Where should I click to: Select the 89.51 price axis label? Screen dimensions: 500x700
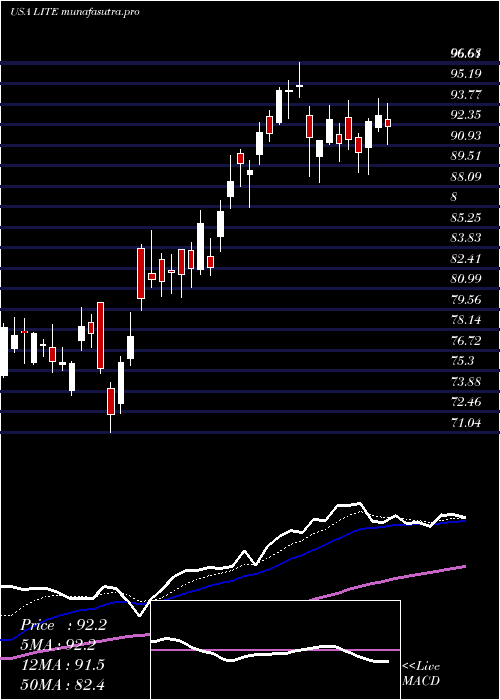[467, 156]
